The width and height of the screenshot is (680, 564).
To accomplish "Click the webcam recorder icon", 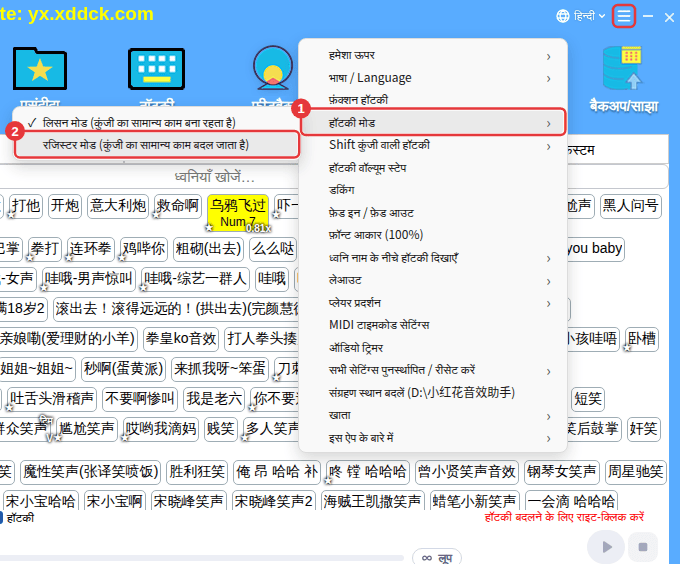I will click(x=272, y=67).
